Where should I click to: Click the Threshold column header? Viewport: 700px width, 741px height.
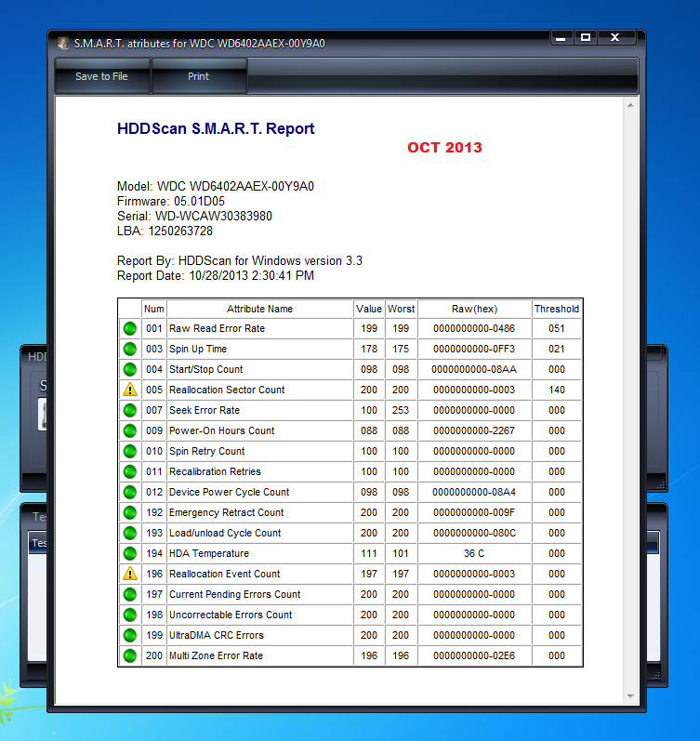click(x=557, y=309)
